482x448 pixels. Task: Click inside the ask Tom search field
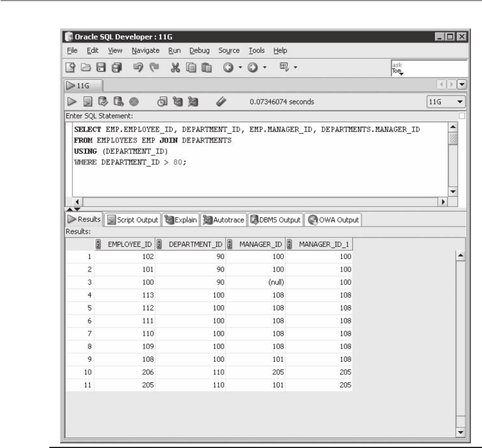[x=430, y=68]
